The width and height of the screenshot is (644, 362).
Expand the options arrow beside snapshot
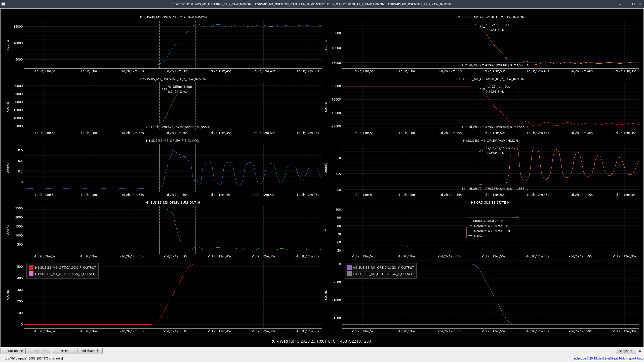tap(640, 351)
